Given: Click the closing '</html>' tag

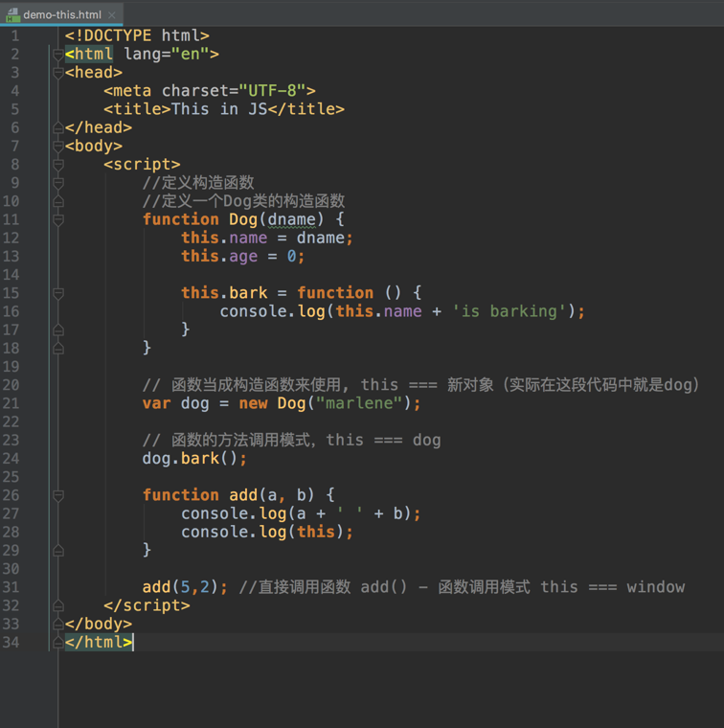Looking at the screenshot, I should point(99,643).
